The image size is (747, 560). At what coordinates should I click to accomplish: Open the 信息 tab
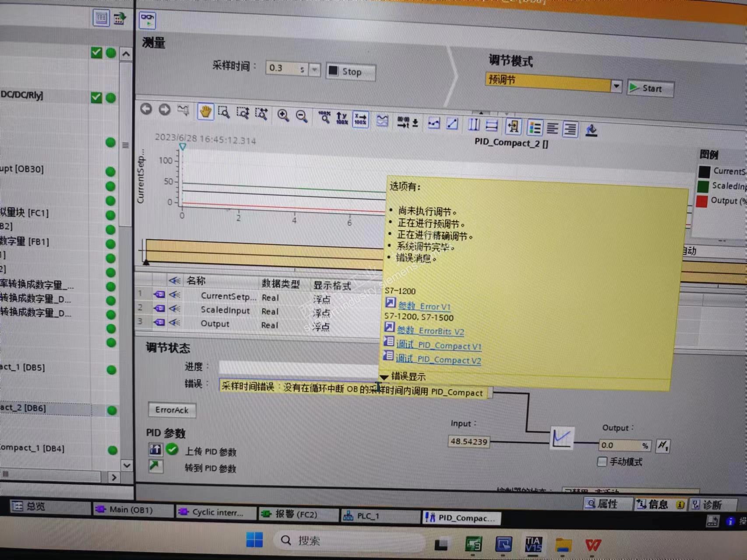pos(660,504)
